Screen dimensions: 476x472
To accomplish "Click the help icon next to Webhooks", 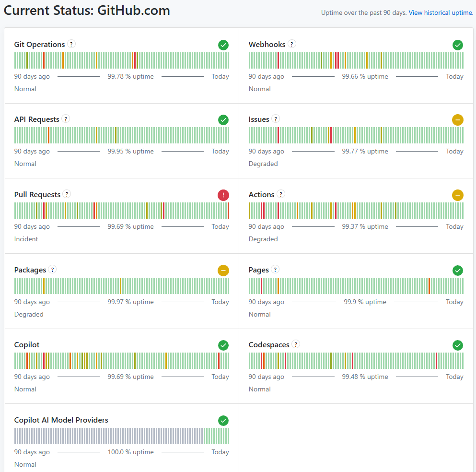I will click(x=292, y=44).
